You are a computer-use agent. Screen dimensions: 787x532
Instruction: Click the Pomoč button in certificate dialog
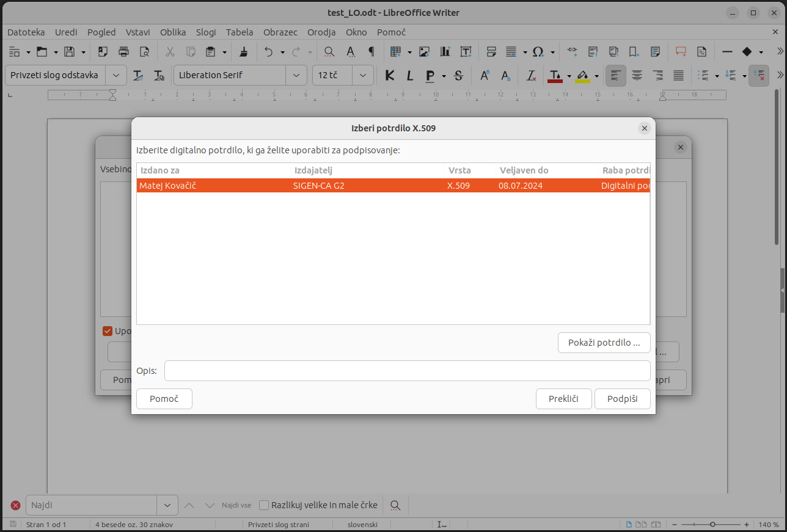(164, 399)
